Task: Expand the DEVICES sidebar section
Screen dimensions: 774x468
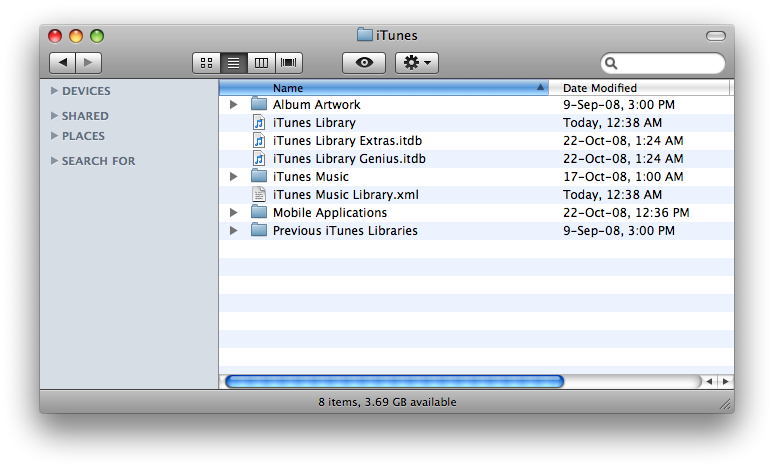Action: 54,91
